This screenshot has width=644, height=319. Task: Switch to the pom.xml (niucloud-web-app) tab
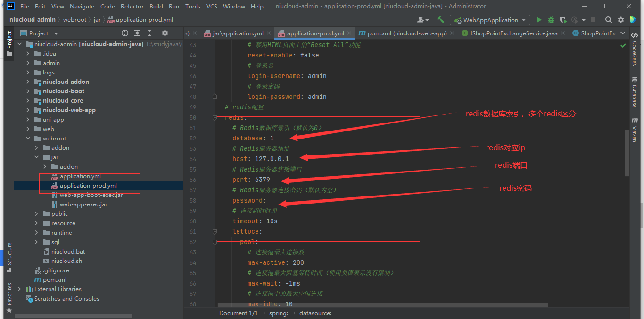[402, 33]
